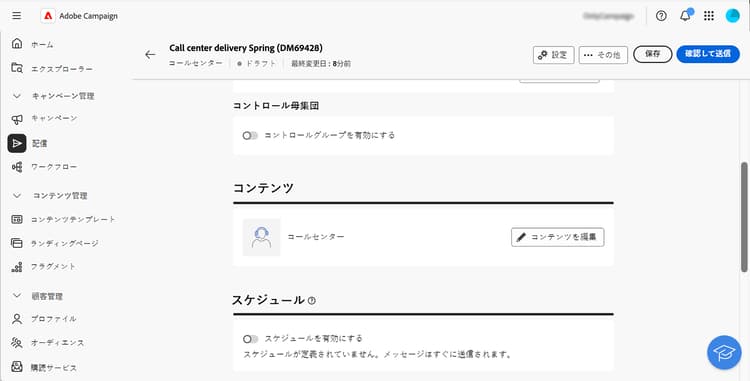Enable the スケジュールを有効にする toggle
750x381 pixels.
point(250,339)
